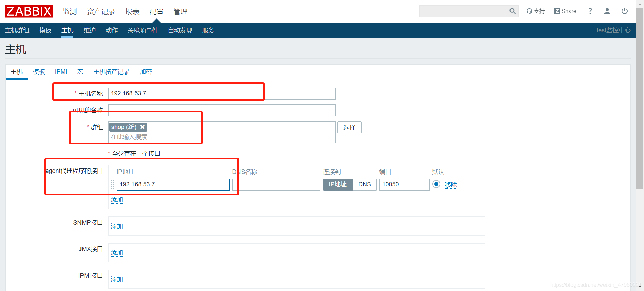
Task: Go to 主机群组 submenu
Action: pos(17,30)
